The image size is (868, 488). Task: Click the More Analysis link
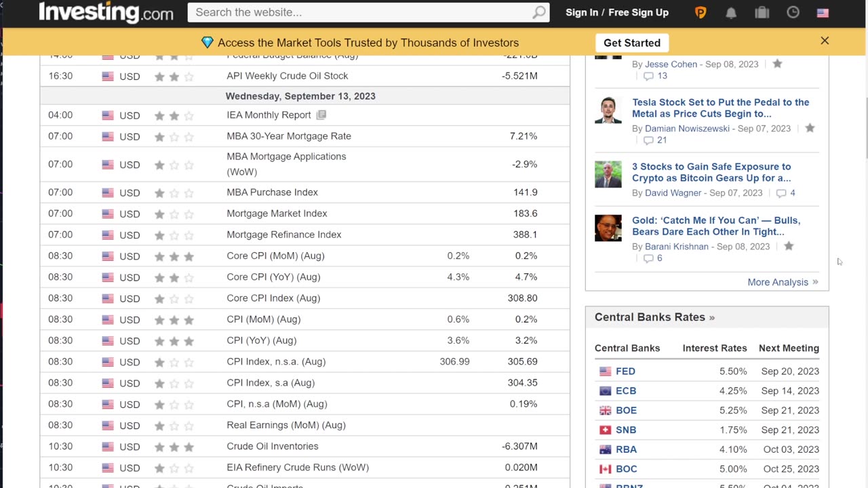pos(783,282)
